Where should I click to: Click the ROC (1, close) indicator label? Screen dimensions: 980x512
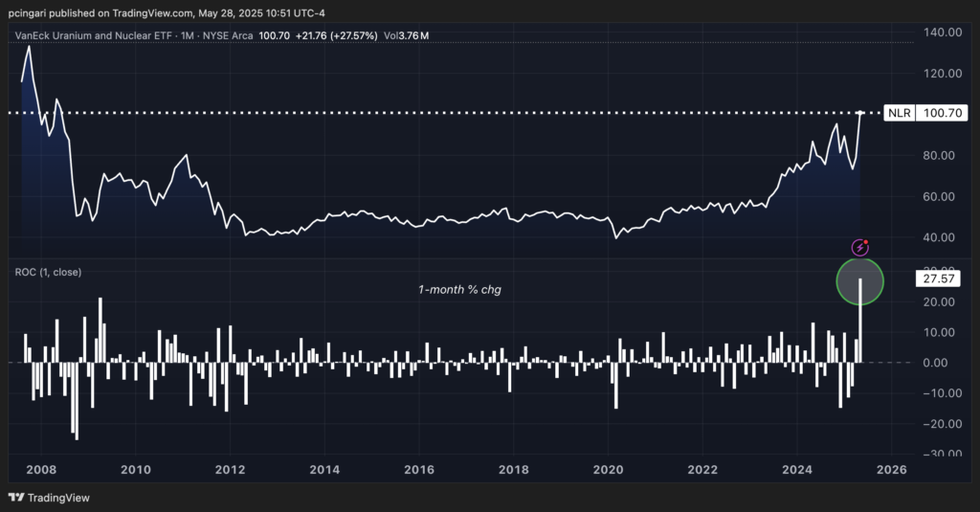pos(48,272)
